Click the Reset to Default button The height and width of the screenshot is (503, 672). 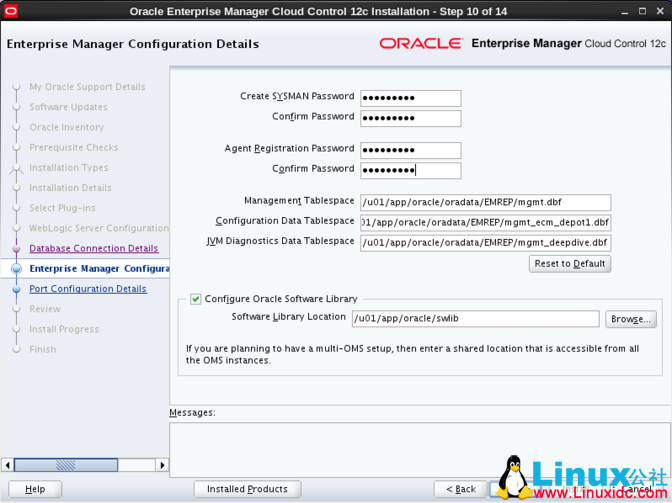pyautogui.click(x=570, y=263)
